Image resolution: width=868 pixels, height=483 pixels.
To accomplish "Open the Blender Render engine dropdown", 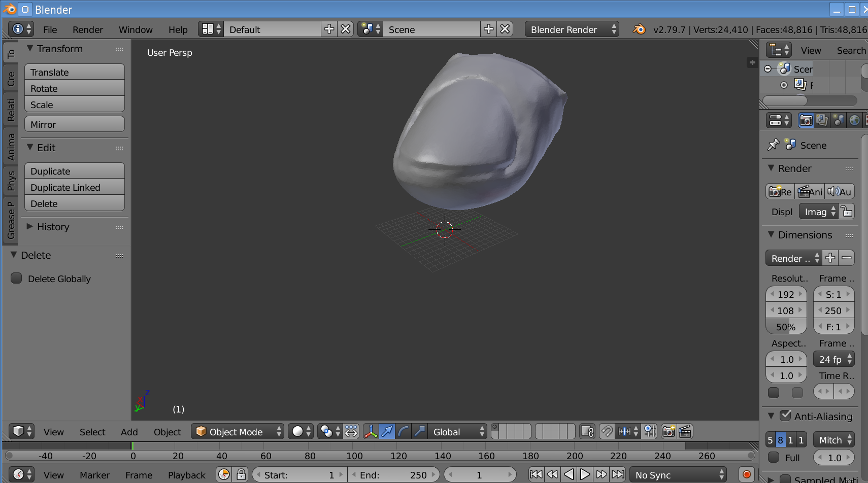I will click(x=572, y=29).
